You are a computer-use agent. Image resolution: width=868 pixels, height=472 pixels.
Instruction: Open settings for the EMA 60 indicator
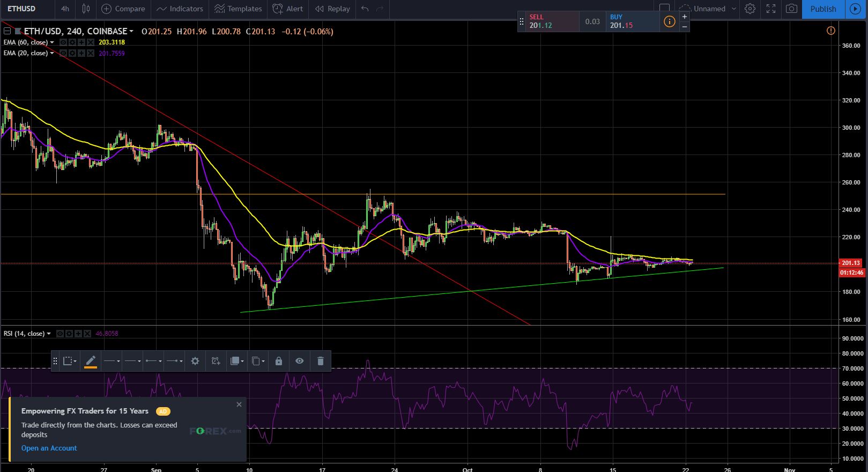click(72, 42)
